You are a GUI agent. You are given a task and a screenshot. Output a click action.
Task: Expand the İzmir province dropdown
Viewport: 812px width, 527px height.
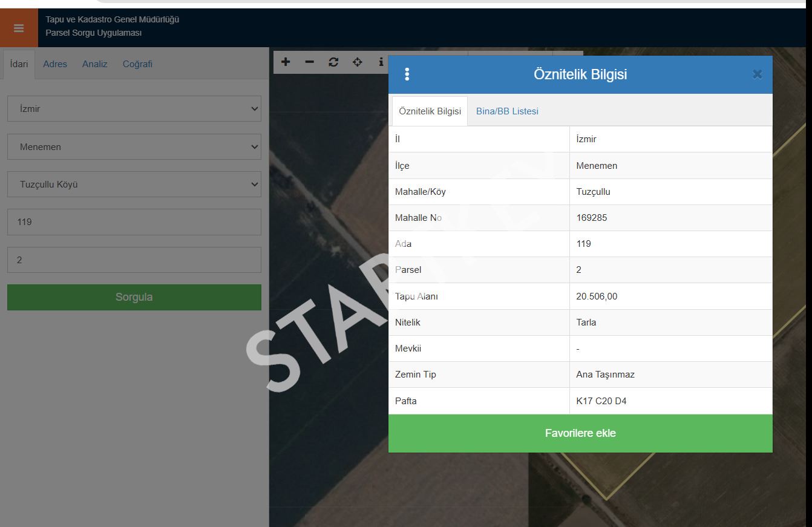[x=134, y=109]
